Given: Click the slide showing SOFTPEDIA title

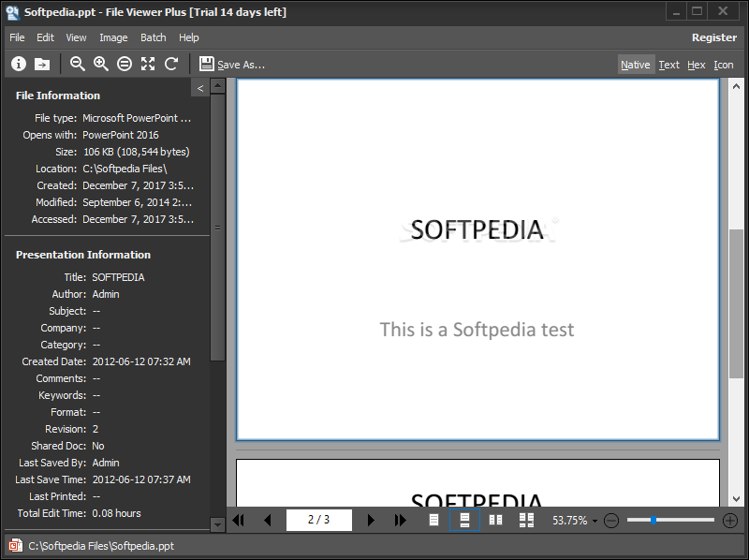Looking at the screenshot, I should pyautogui.click(x=477, y=259).
